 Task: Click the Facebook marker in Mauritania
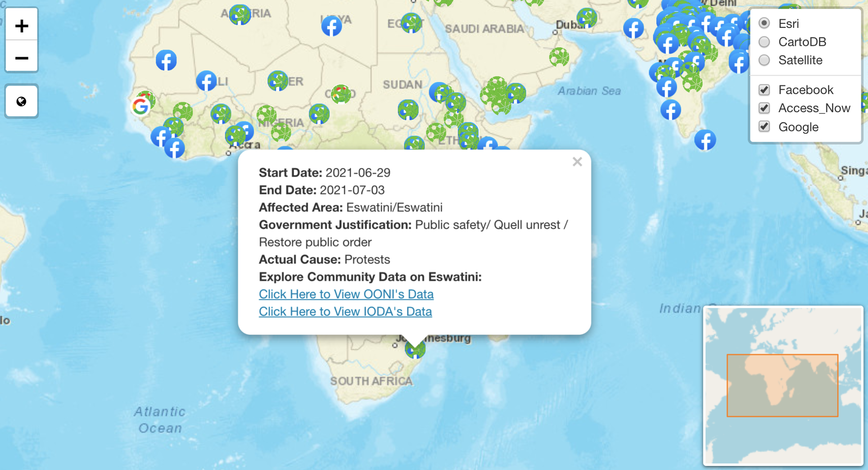166,60
